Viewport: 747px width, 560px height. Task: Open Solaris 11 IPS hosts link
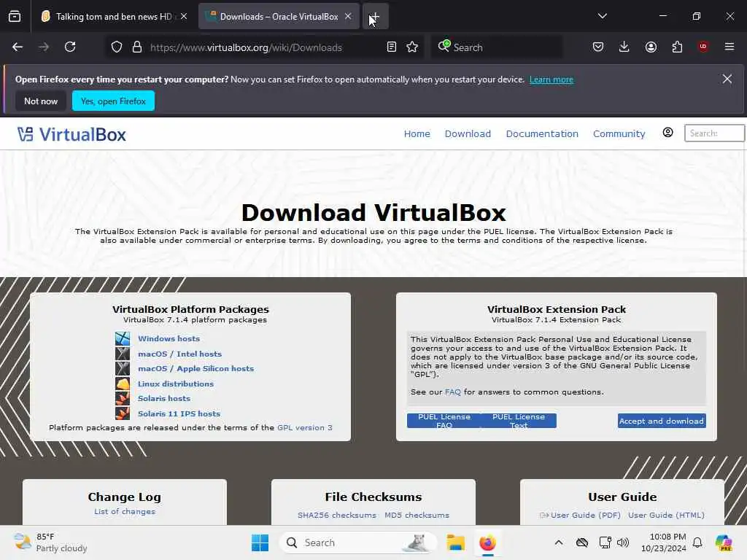click(179, 414)
